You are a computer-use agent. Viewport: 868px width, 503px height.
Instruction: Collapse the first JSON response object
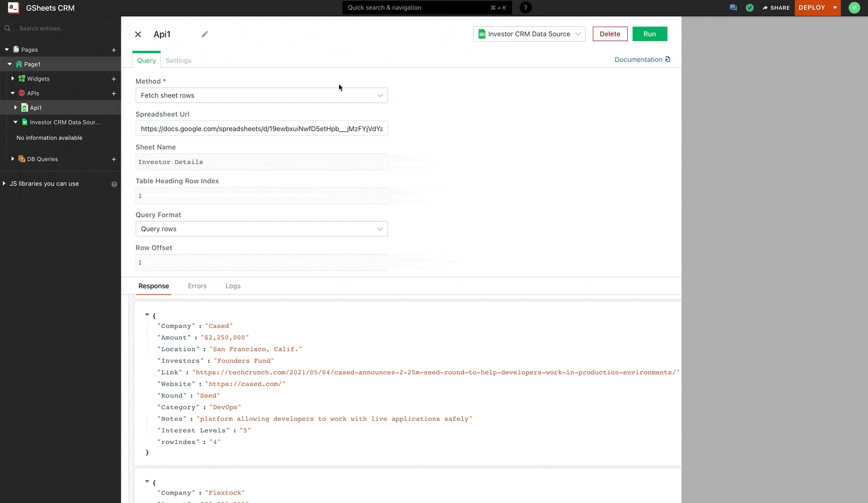(147, 315)
